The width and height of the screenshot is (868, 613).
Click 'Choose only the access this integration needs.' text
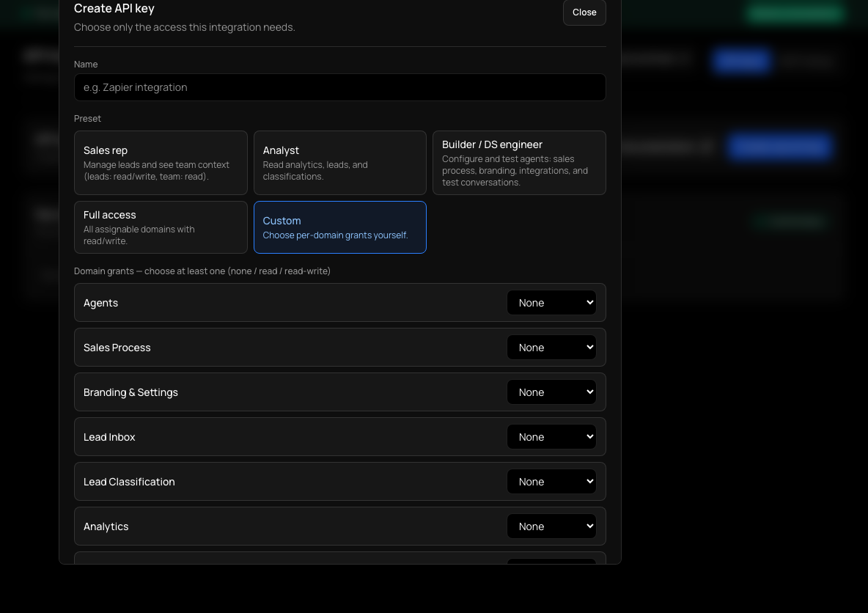(x=184, y=27)
